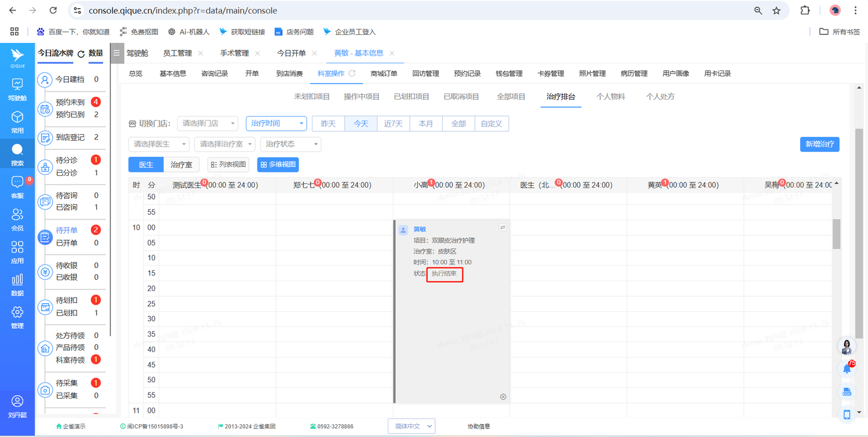This screenshot has width=868, height=437.
Task: Close the 黄敏 appointment card with X icon
Action: click(x=503, y=396)
